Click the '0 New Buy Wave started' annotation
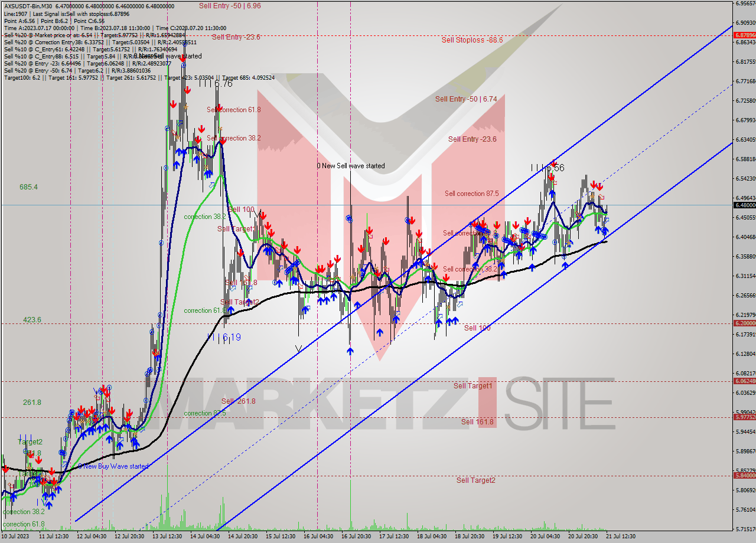 113,466
